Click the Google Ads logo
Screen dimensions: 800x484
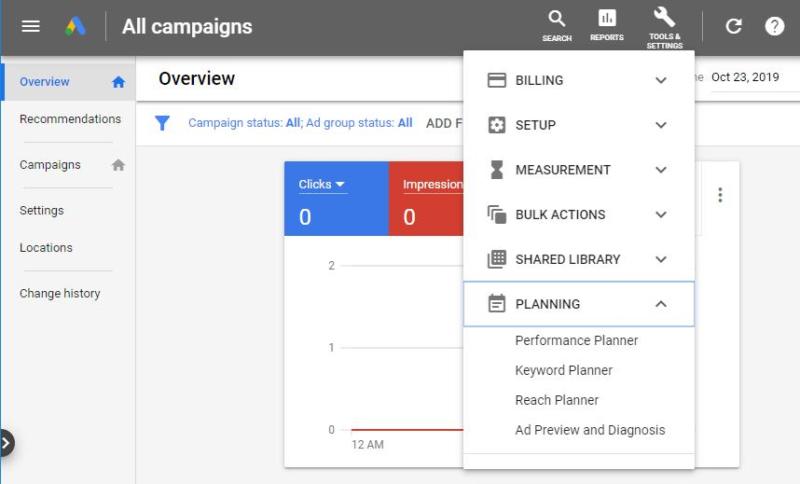coord(76,26)
